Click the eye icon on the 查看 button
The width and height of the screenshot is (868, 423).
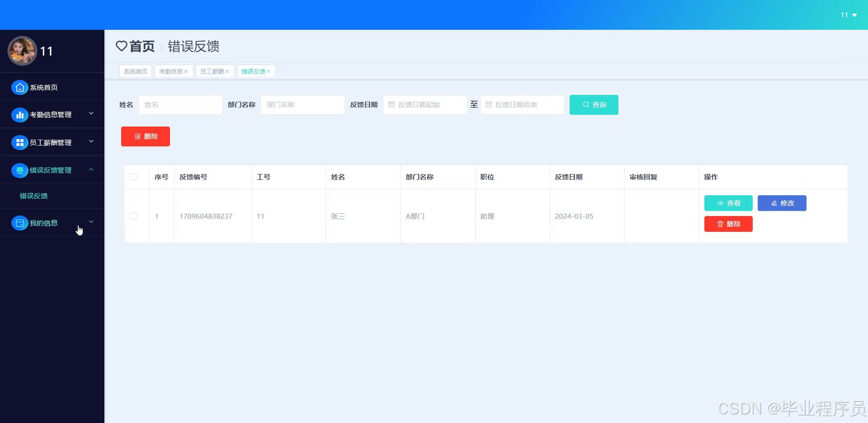pyautogui.click(x=720, y=203)
